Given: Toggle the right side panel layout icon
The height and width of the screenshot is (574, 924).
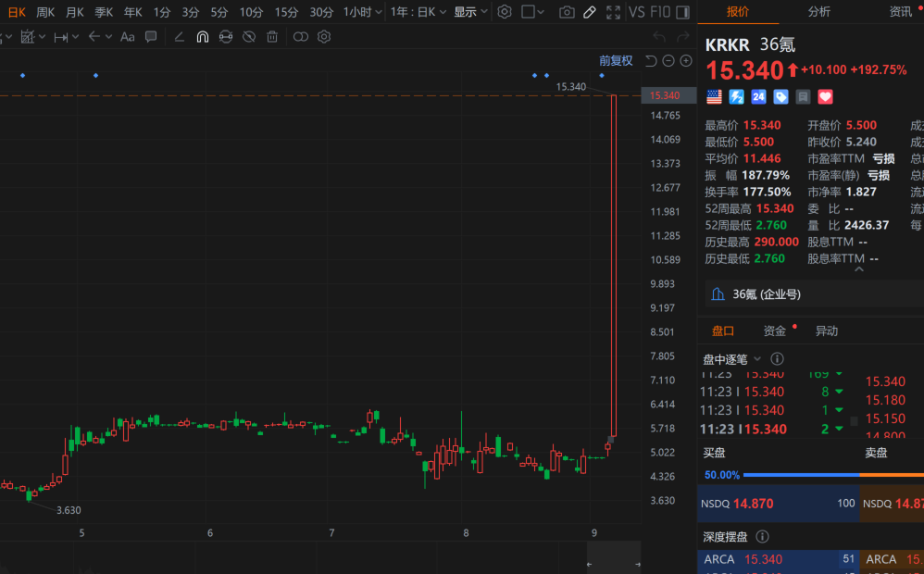Looking at the screenshot, I should pyautogui.click(x=683, y=12).
